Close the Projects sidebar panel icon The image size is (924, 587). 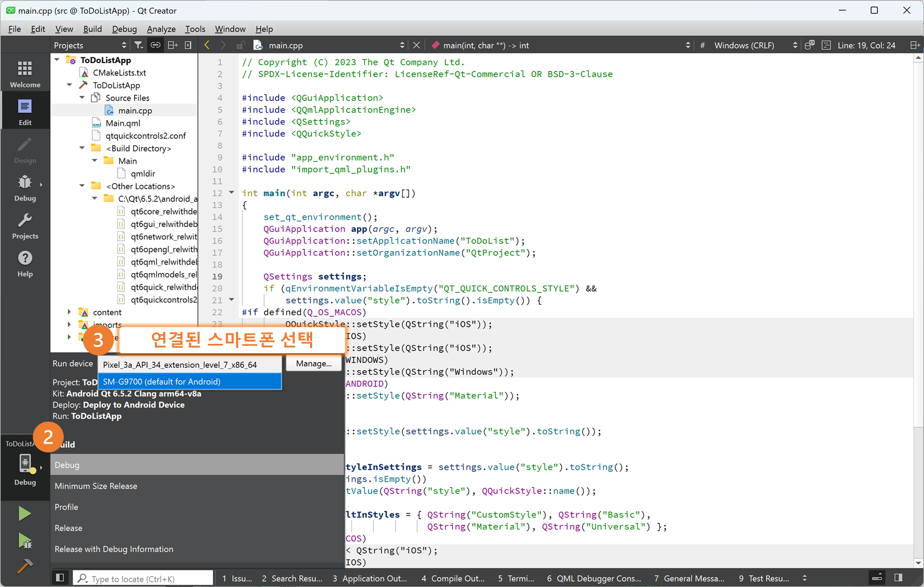(188, 45)
